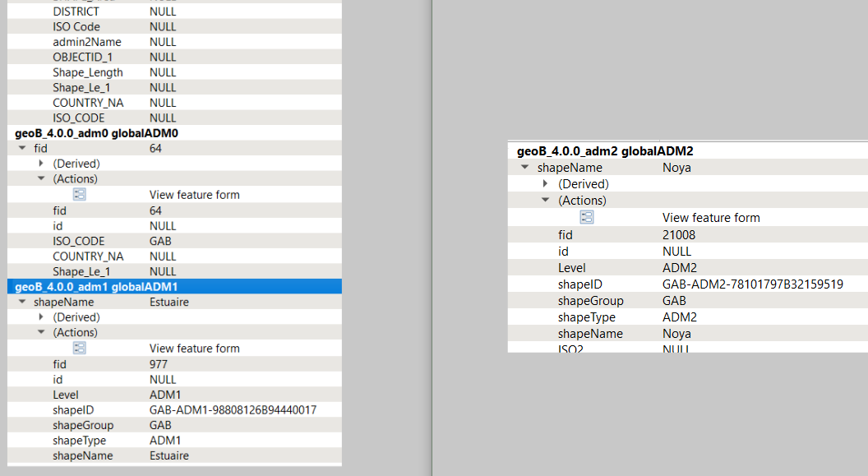Expand the (Derived) node under fid 64
The width and height of the screenshot is (868, 476).
pos(40,163)
